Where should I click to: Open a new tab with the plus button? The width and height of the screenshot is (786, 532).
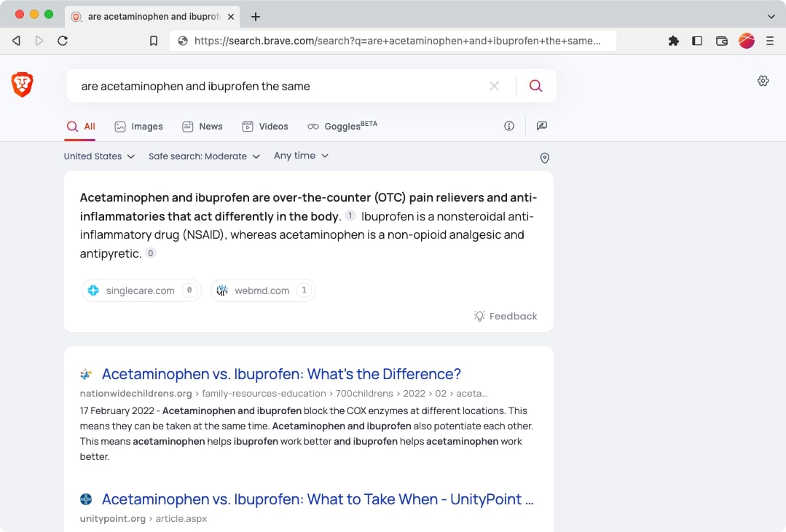coord(256,17)
